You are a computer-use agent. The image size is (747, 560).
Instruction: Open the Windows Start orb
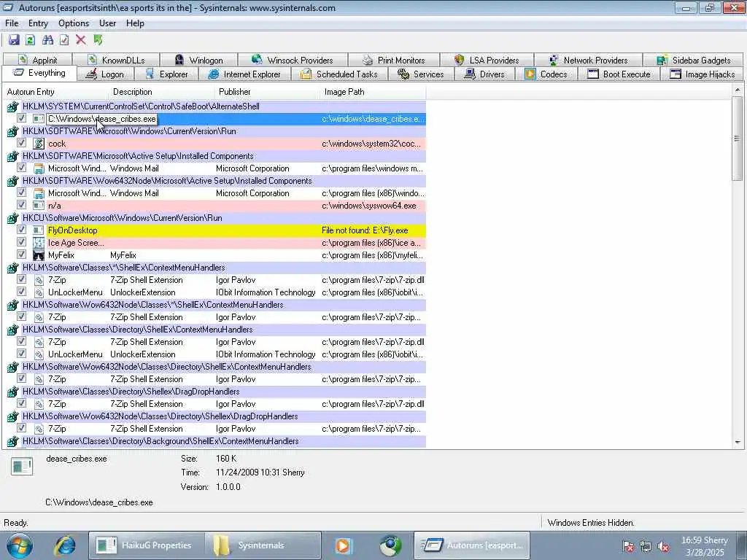coord(20,545)
